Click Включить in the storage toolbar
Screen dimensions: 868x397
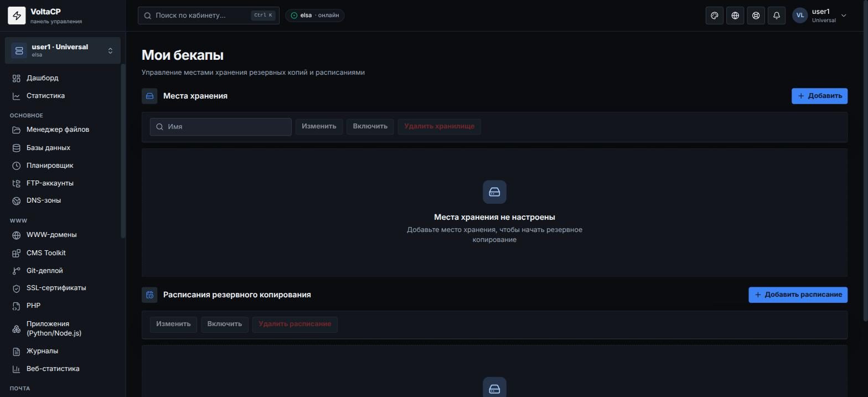(x=370, y=126)
